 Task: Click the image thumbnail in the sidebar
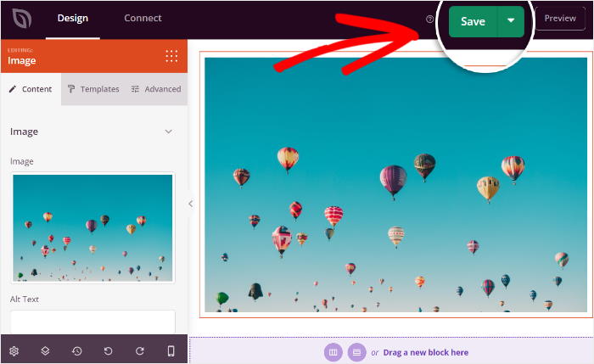[92, 228]
